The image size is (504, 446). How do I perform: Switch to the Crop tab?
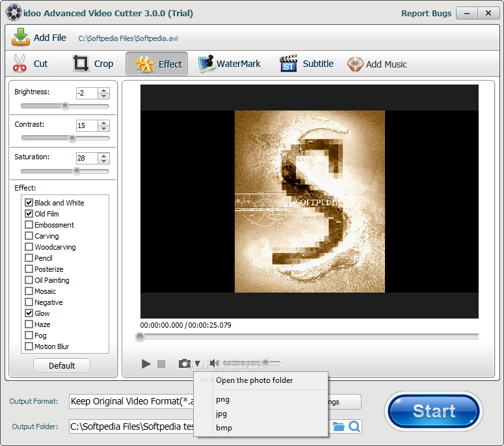click(93, 64)
